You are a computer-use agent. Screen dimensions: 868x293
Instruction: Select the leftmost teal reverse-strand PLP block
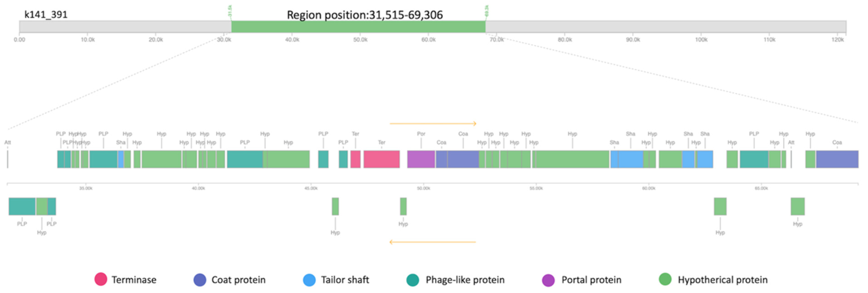22,206
